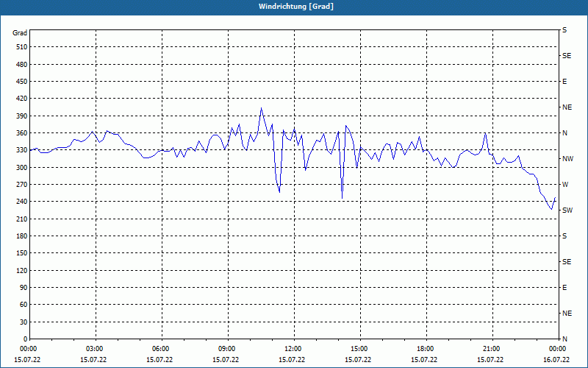Click the NE compass label between 390 and 420
Screen dimensions: 588x368
pos(567,107)
